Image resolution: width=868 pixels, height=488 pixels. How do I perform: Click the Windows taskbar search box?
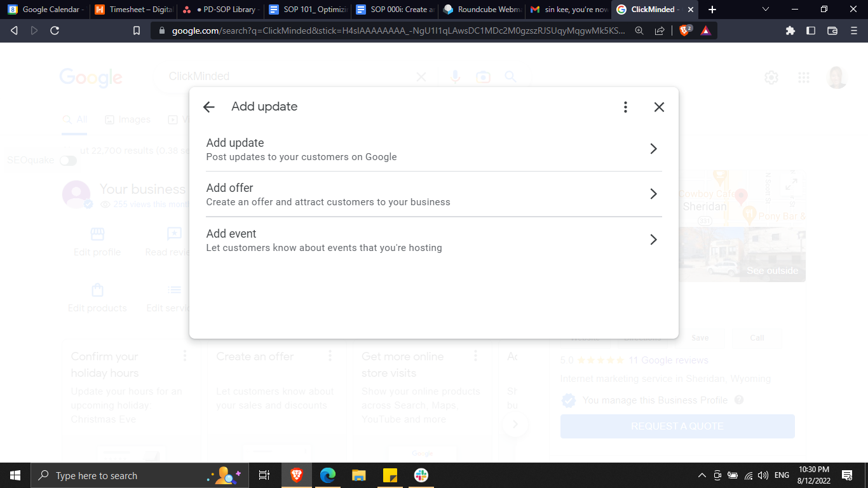(121, 475)
